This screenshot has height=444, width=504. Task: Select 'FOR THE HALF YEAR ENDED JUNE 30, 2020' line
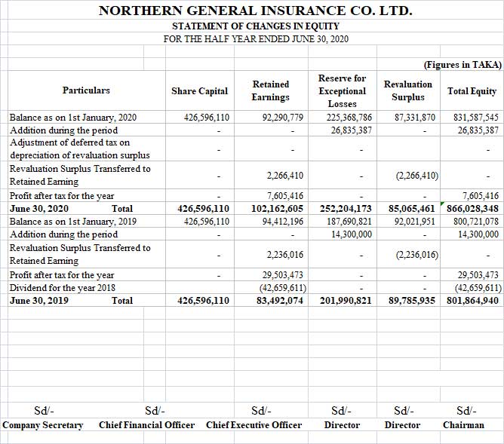tap(256, 39)
